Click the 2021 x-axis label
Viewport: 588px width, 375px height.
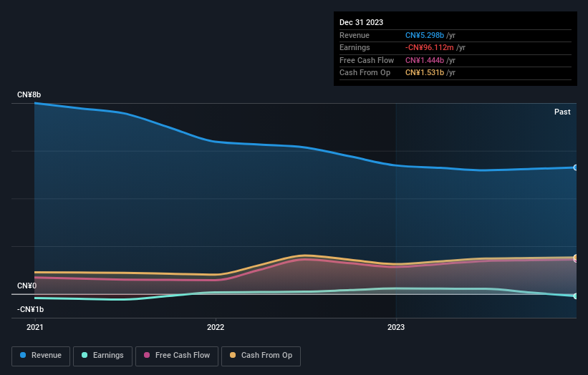point(35,328)
